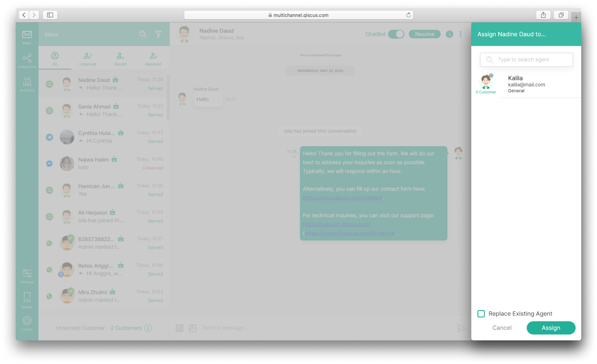Click the Logout power icon
Image resolution: width=597 pixels, height=364 pixels.
[27, 323]
